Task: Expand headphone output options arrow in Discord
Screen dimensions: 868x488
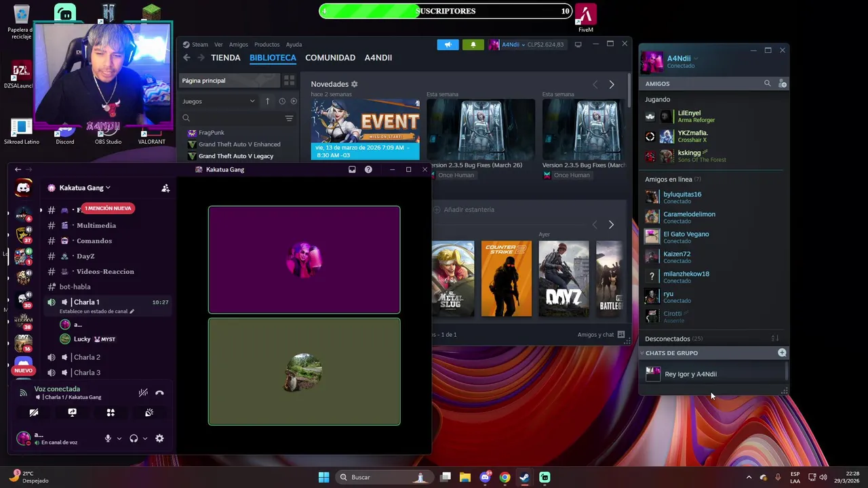Action: click(144, 439)
